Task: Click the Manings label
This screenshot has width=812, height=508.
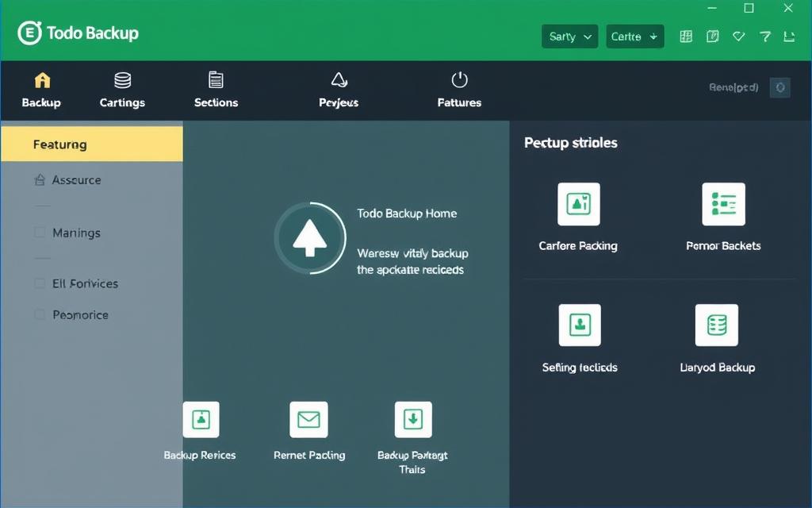Action: [x=77, y=233]
